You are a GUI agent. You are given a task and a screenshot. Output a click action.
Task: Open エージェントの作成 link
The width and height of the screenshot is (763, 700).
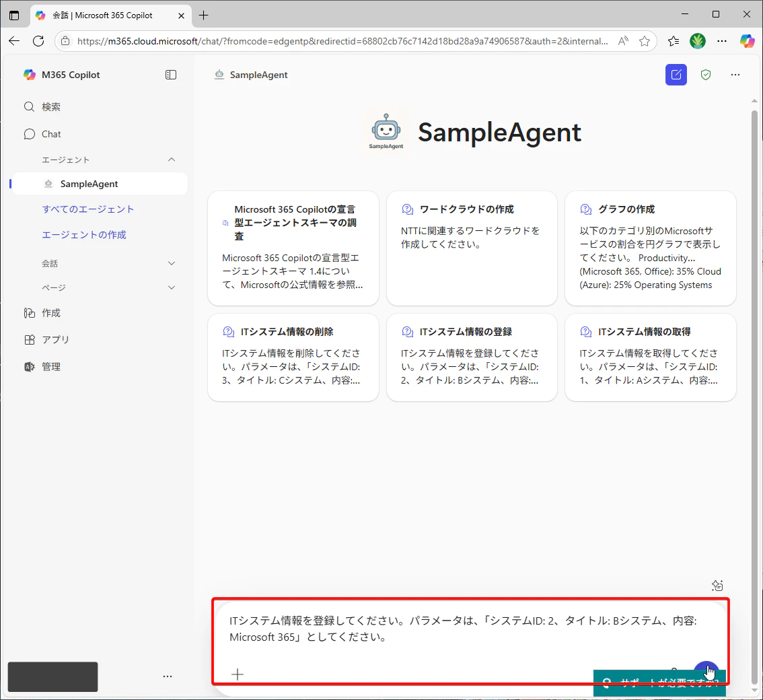pos(83,235)
